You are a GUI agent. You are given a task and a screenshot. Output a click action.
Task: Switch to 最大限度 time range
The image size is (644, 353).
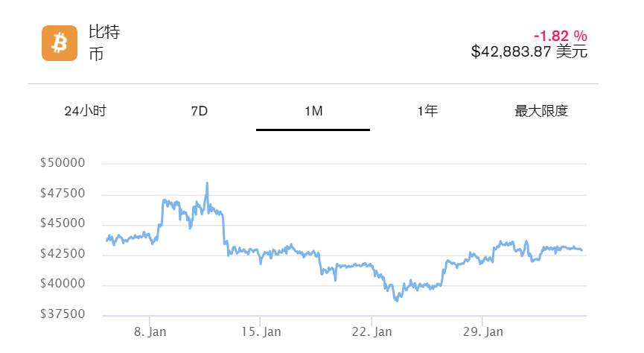(x=541, y=111)
